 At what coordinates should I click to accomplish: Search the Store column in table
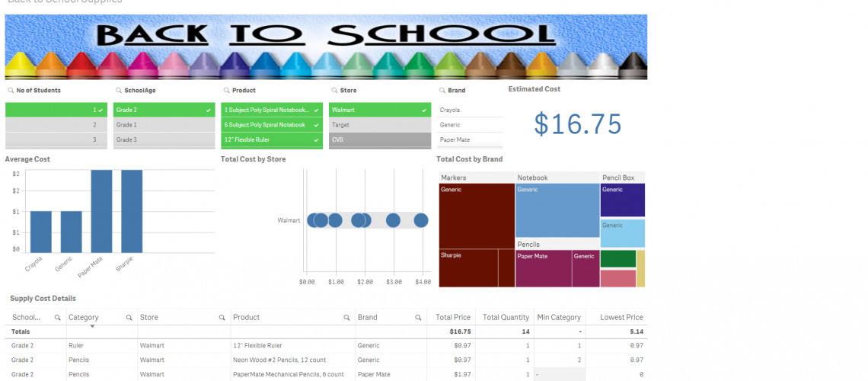(222, 318)
